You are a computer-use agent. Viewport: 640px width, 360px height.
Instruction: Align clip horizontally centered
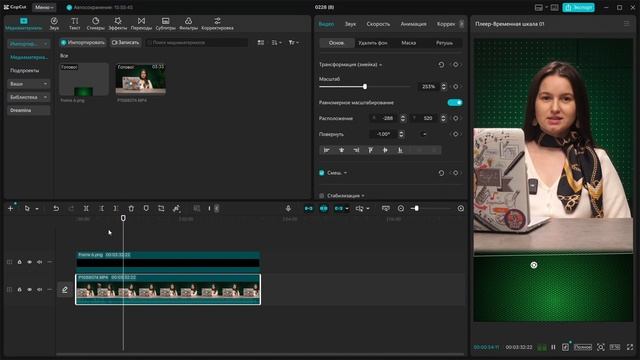pos(341,150)
